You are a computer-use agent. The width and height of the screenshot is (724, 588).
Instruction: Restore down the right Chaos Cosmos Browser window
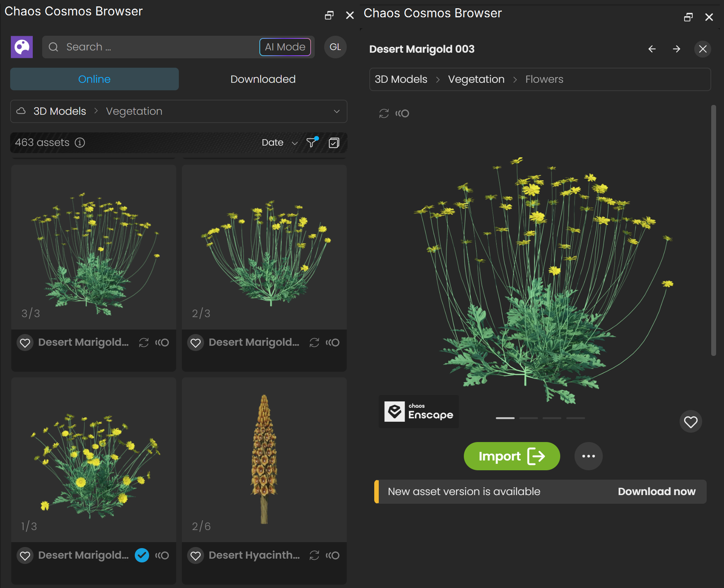point(688,17)
